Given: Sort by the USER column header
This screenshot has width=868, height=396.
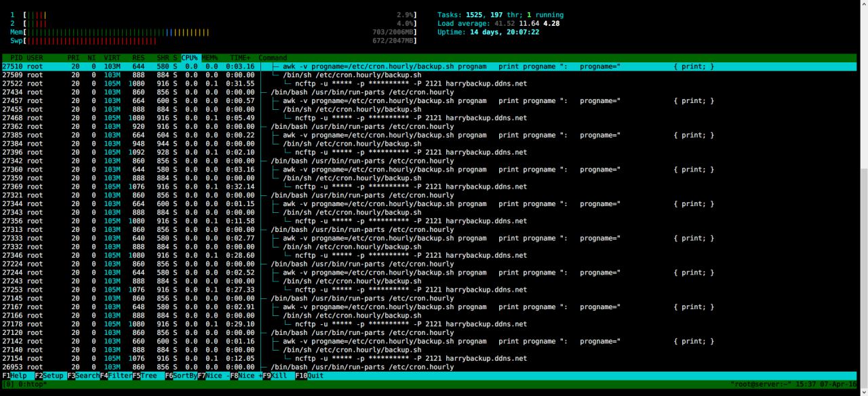Looking at the screenshot, I should coord(35,58).
